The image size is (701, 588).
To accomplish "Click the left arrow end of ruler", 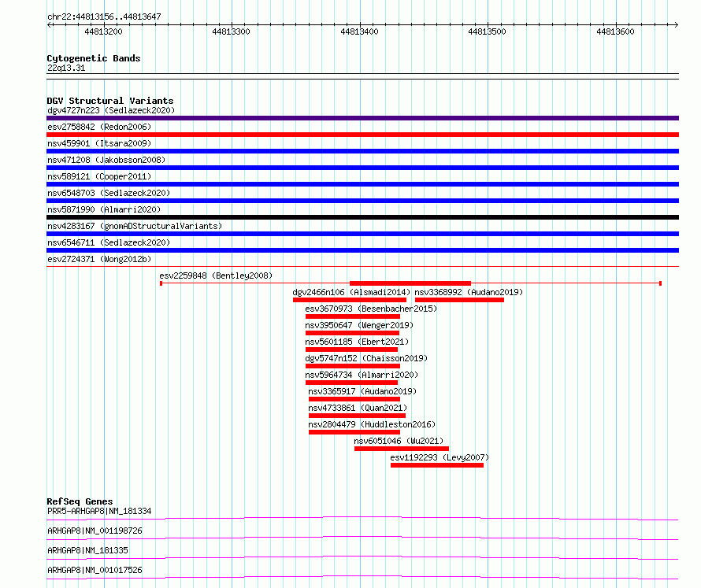I will 49,25.
